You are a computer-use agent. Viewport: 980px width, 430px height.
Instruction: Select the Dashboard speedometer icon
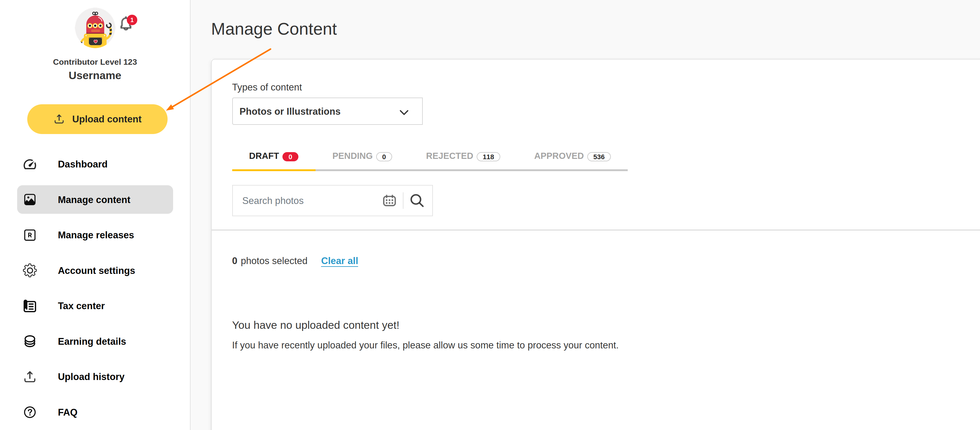click(30, 164)
